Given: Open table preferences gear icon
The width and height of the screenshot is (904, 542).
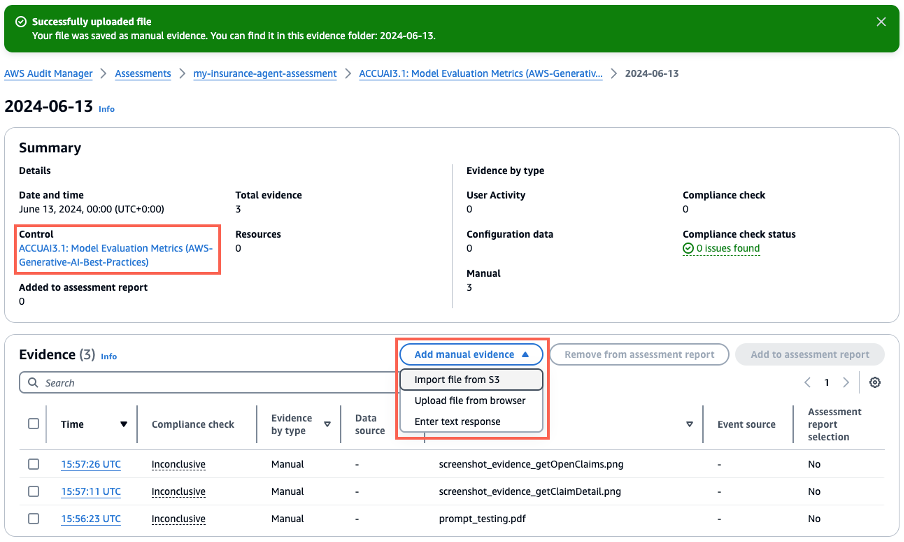Looking at the screenshot, I should point(875,382).
